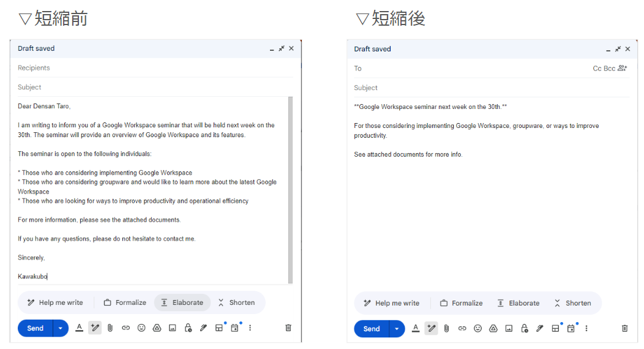The image size is (644, 349).
Task: Click Shorten in right window
Action: [573, 303]
